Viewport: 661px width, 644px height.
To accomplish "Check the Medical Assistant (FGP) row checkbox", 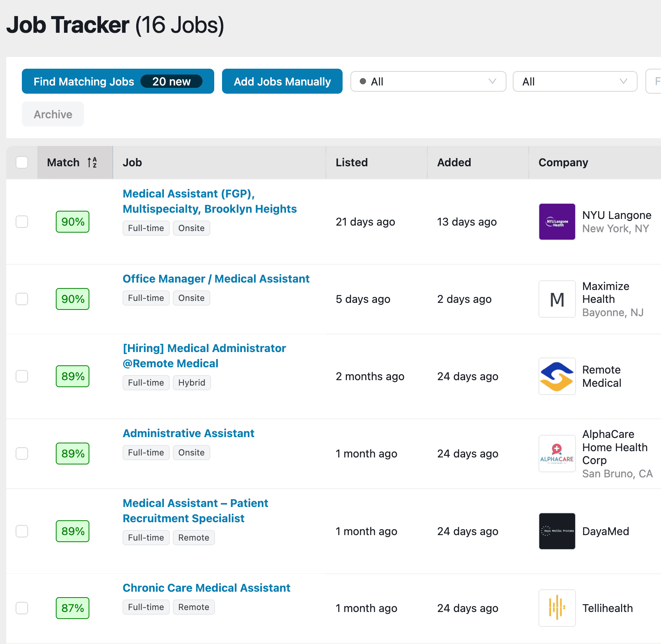I will point(22,222).
